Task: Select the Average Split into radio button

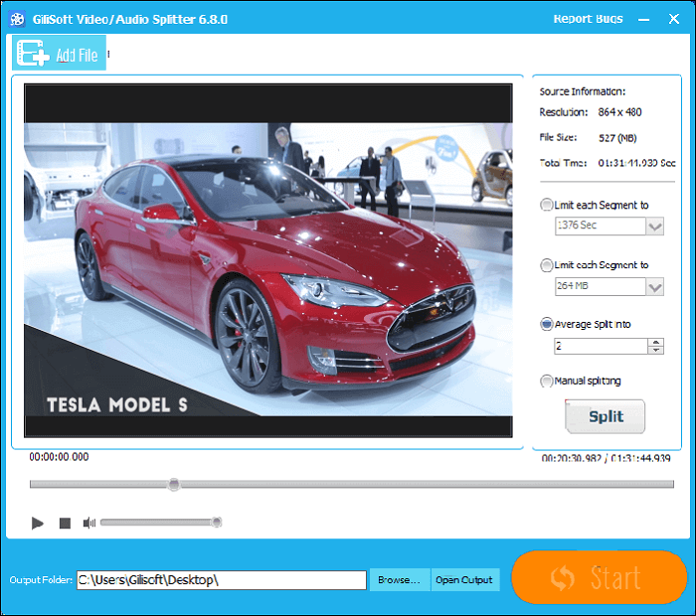Action: (x=547, y=324)
